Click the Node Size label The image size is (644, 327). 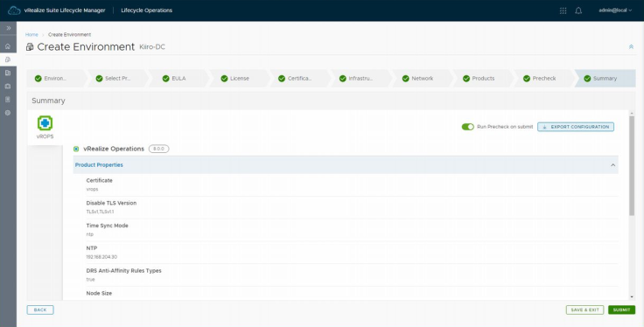tap(99, 294)
